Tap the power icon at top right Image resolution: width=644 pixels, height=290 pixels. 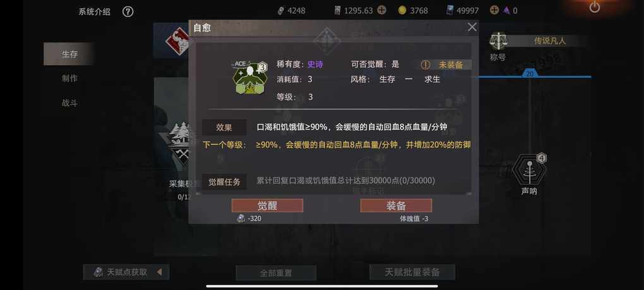[x=595, y=6]
